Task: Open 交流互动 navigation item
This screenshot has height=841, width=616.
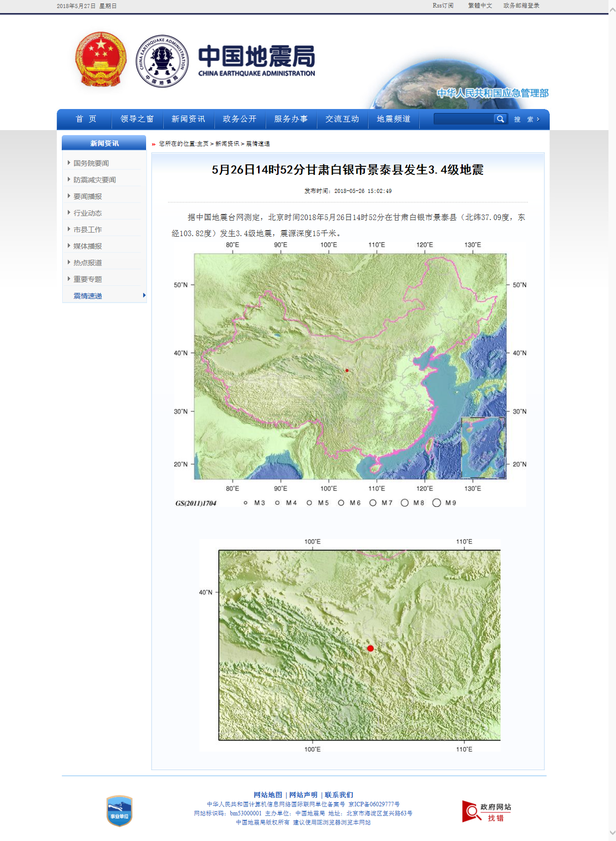Action: click(342, 119)
